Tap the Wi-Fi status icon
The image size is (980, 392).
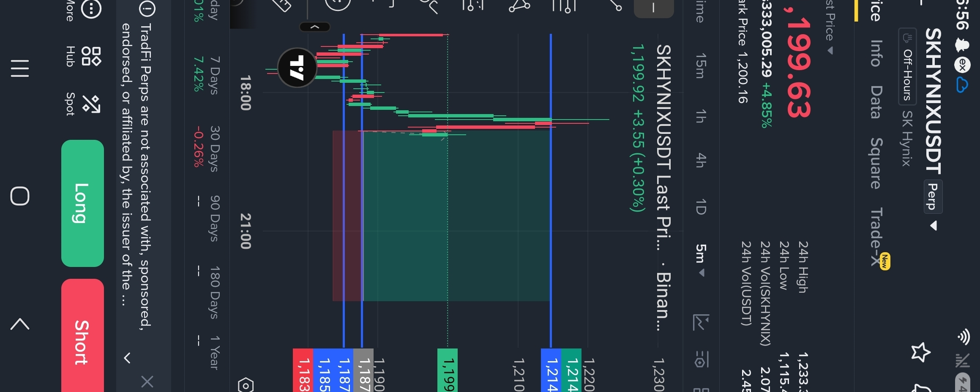pos(963,336)
